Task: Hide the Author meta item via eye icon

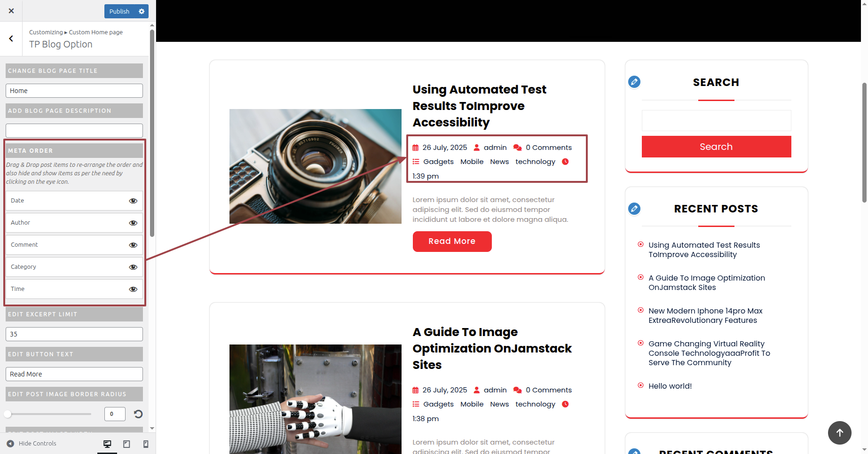Action: (x=133, y=223)
